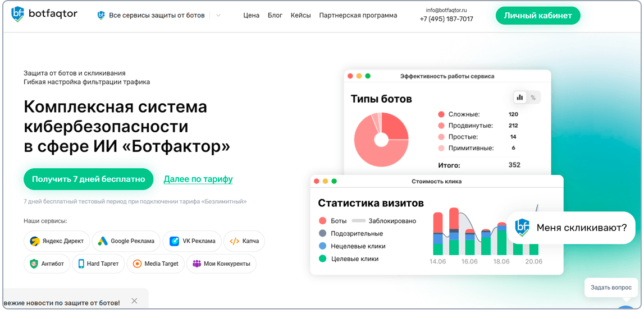Select the Антибот label text
This screenshot has width=644, height=319.
click(53, 263)
